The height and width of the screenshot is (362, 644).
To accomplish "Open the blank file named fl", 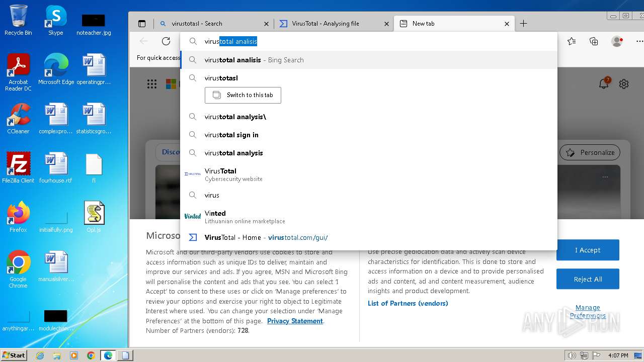I will click(94, 167).
